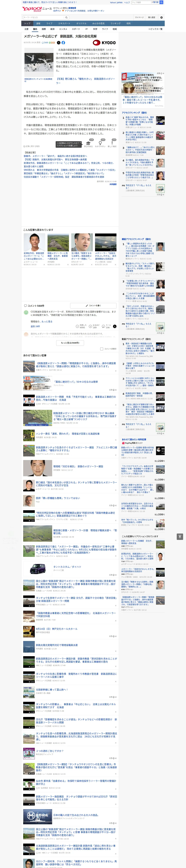Open 購入履歴 link
This screenshot has height=868, width=186.
pos(152,18)
